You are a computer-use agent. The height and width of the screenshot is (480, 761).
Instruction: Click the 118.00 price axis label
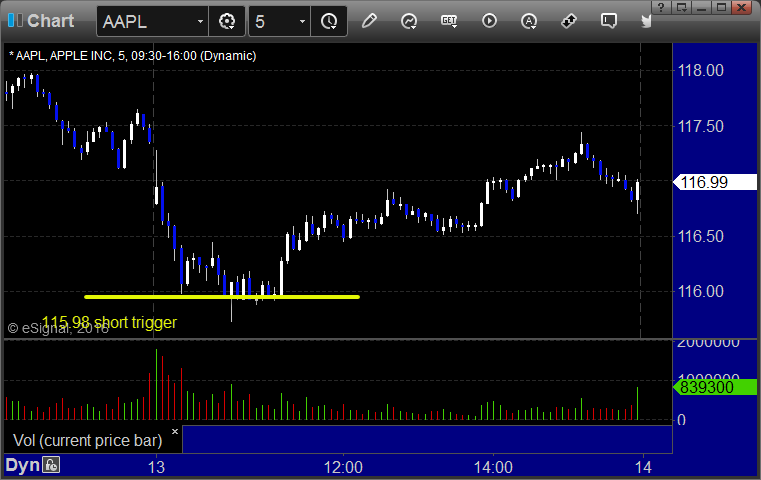tap(700, 70)
